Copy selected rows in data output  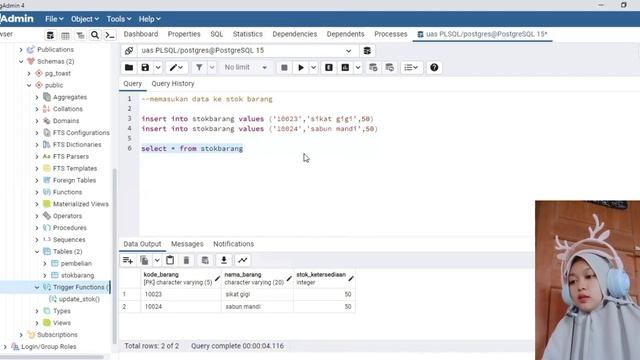tap(144, 260)
